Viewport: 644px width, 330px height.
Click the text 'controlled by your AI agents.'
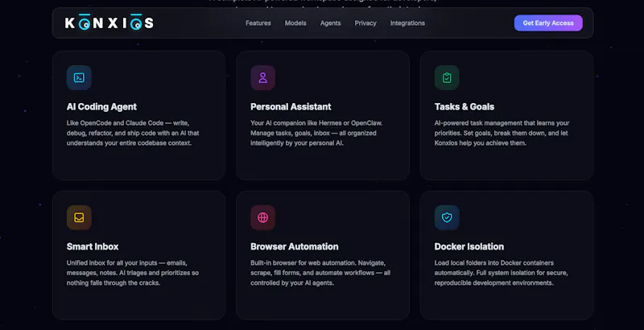tap(292, 283)
